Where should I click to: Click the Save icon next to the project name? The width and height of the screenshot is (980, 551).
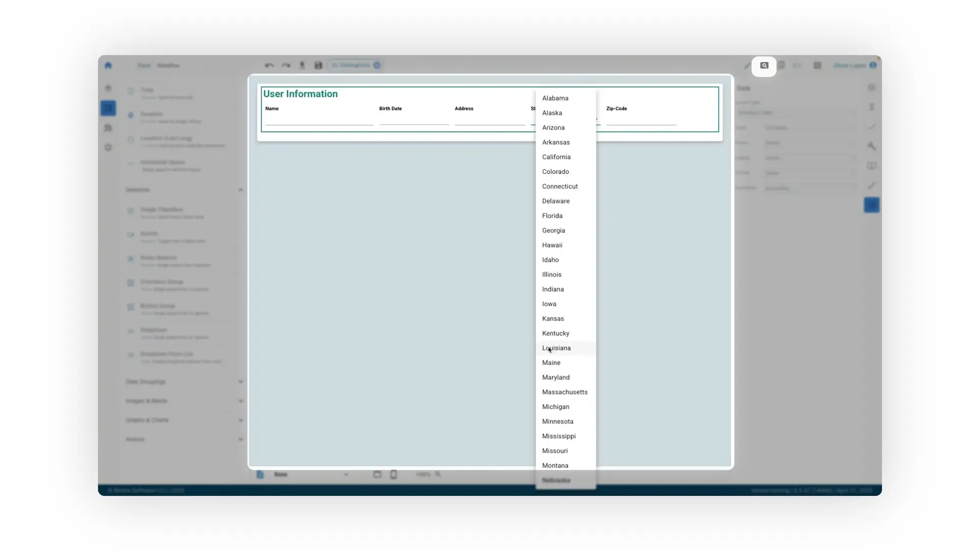318,65
